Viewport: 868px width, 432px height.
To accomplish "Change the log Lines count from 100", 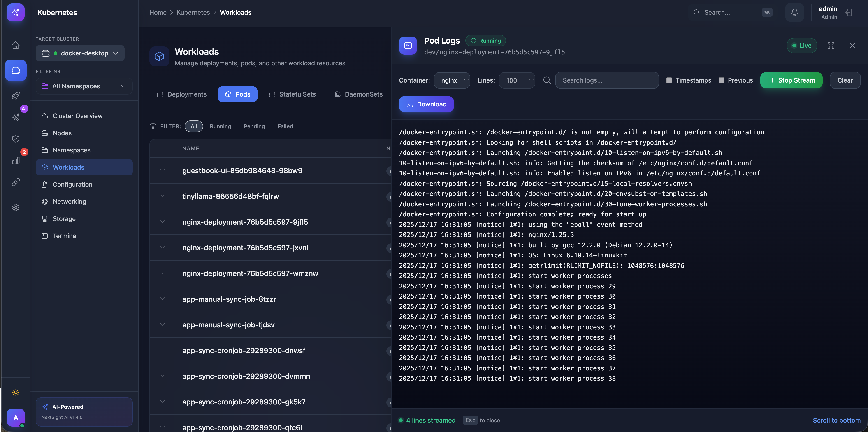I will point(517,80).
